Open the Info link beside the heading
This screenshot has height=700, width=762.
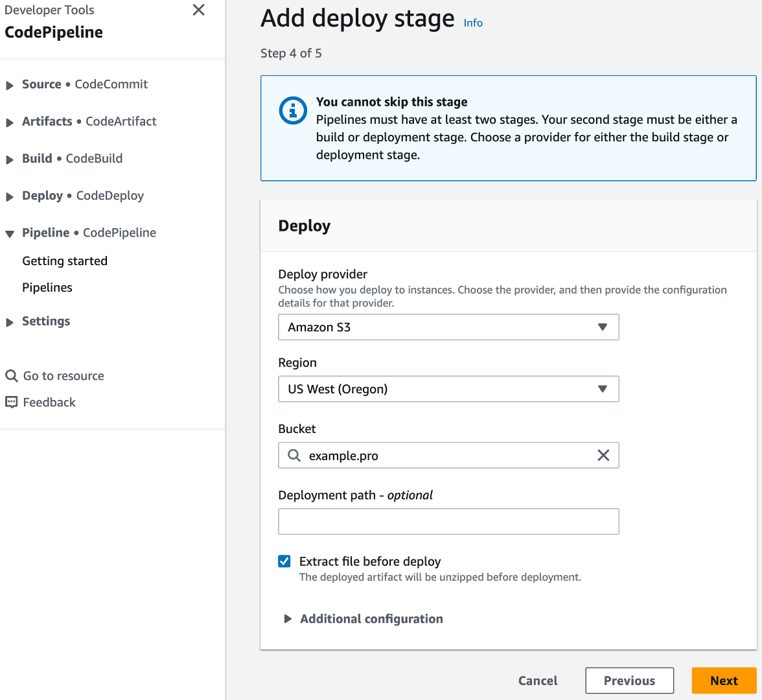473,23
